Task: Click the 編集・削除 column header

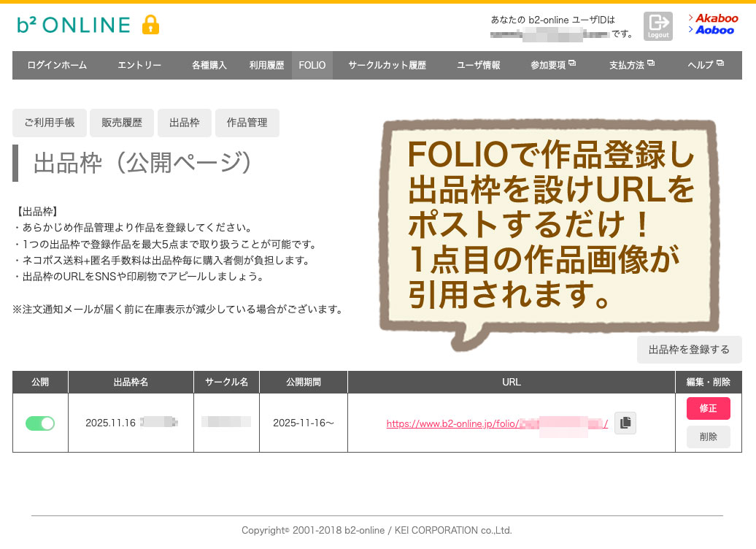Action: click(709, 382)
